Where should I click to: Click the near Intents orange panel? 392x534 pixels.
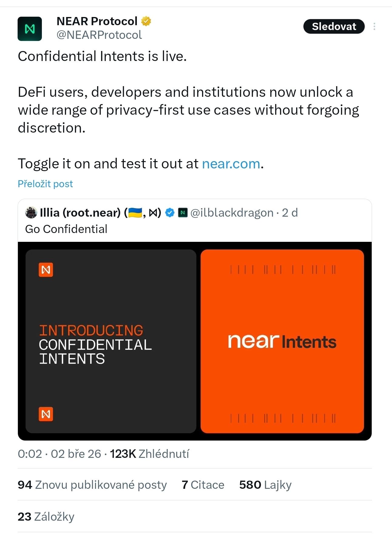282,341
